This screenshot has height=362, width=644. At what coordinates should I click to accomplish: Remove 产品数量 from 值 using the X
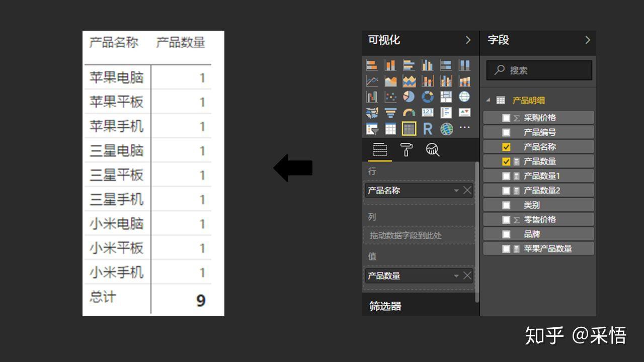pyautogui.click(x=466, y=276)
